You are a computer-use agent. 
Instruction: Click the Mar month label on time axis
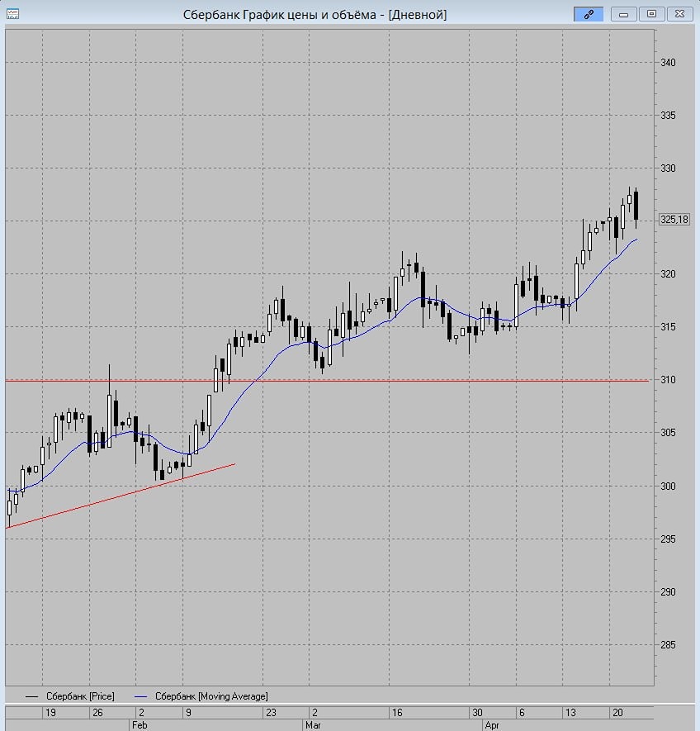[x=313, y=725]
